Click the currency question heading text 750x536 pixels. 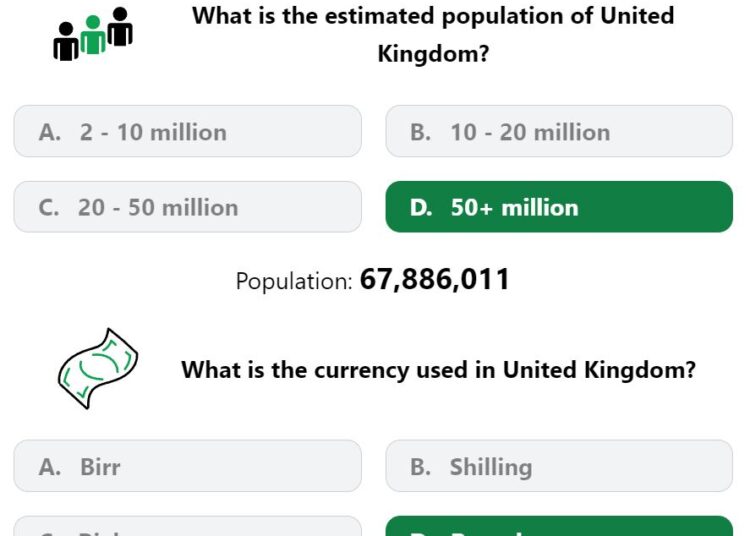click(x=438, y=370)
